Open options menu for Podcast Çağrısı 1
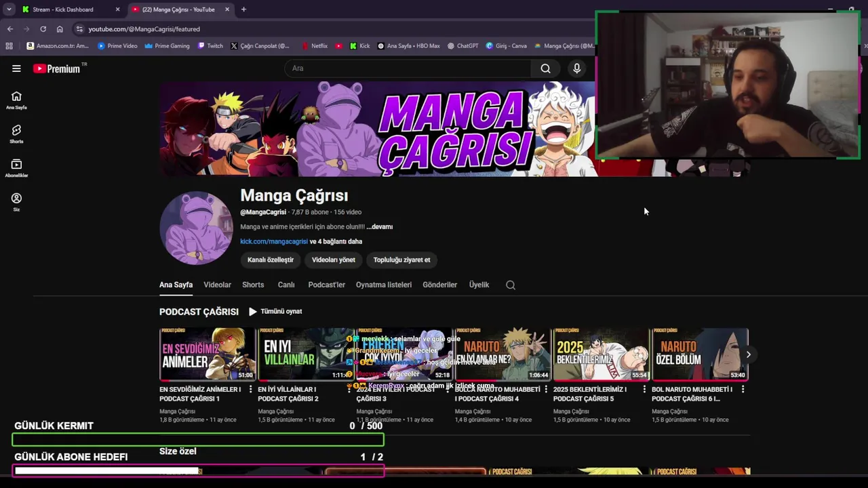Image resolution: width=868 pixels, height=488 pixels. pos(250,390)
